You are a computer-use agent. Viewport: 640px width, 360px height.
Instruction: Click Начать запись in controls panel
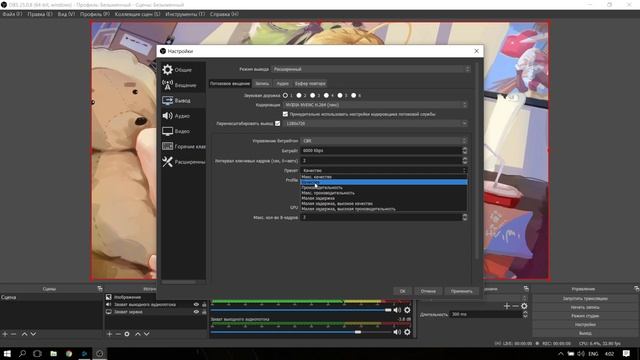[x=585, y=307]
